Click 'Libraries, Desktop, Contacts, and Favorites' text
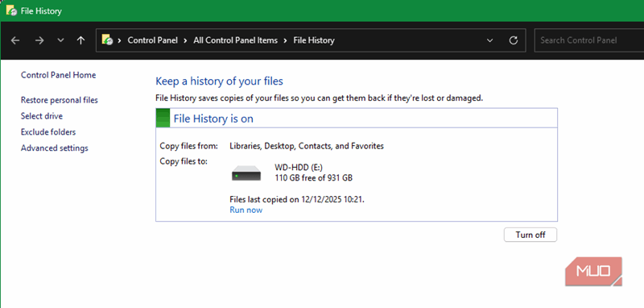Viewport: 644px width, 308px height. click(x=307, y=146)
